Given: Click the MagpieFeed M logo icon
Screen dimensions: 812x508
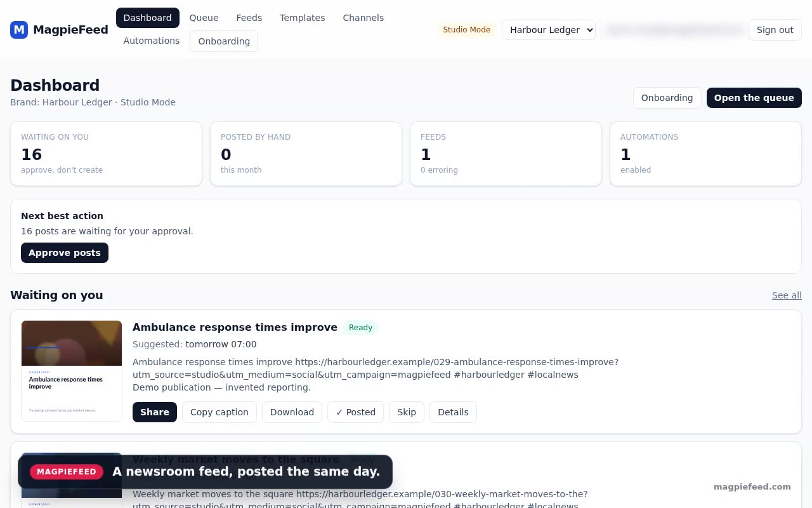Looking at the screenshot, I should tap(19, 30).
